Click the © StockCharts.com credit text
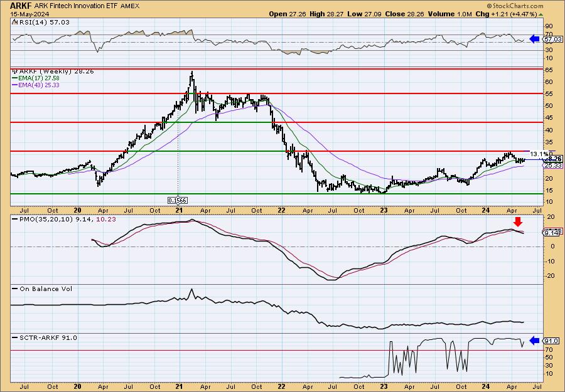565x392 pixels. pyautogui.click(x=515, y=6)
